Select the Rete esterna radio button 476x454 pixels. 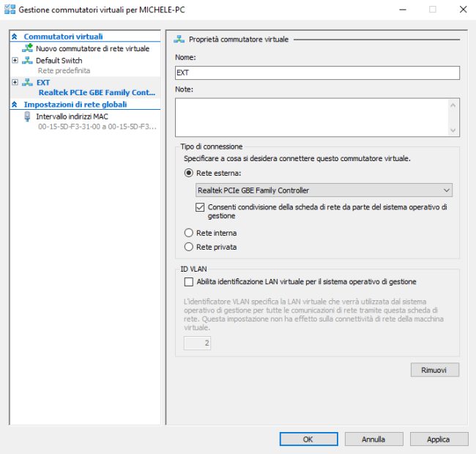point(189,174)
